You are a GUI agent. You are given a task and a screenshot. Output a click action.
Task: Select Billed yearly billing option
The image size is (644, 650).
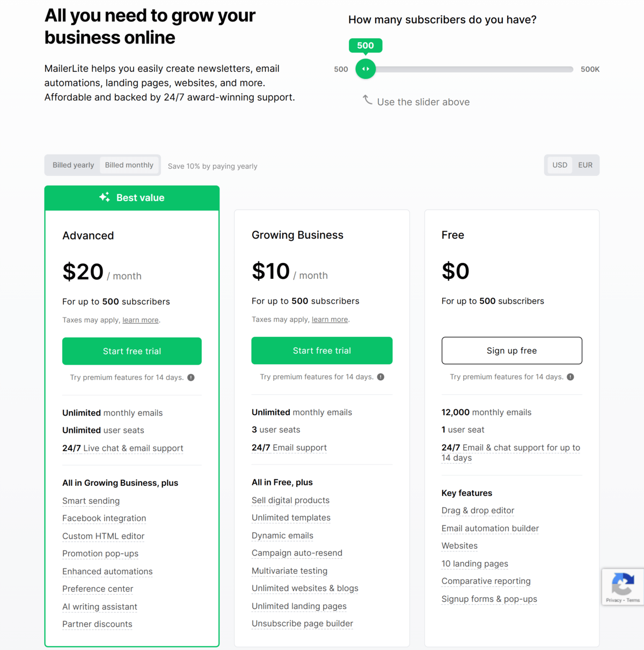tap(73, 165)
